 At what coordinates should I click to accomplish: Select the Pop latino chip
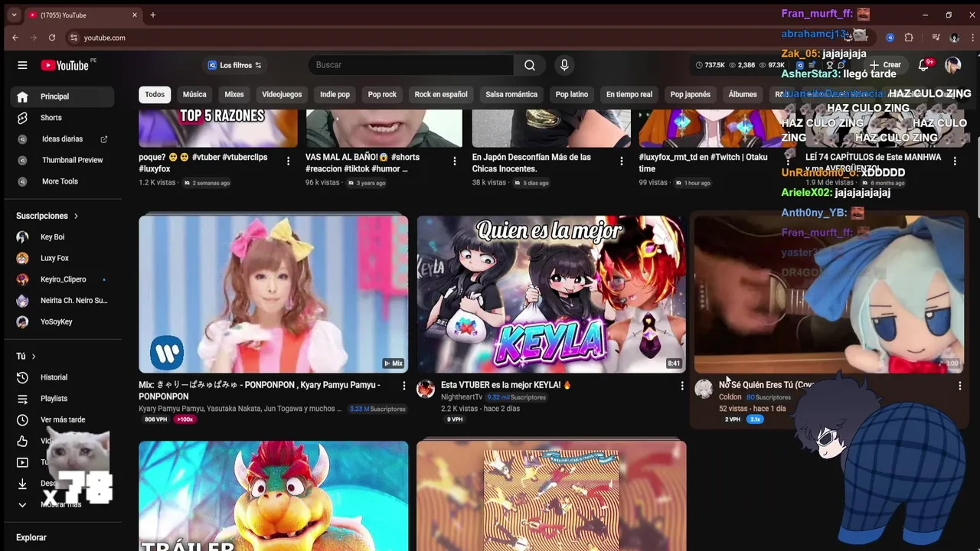tap(572, 94)
